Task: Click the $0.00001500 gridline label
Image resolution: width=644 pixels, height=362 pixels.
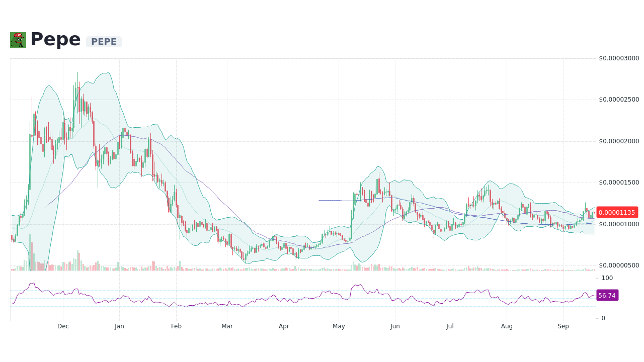Action: [x=619, y=182]
